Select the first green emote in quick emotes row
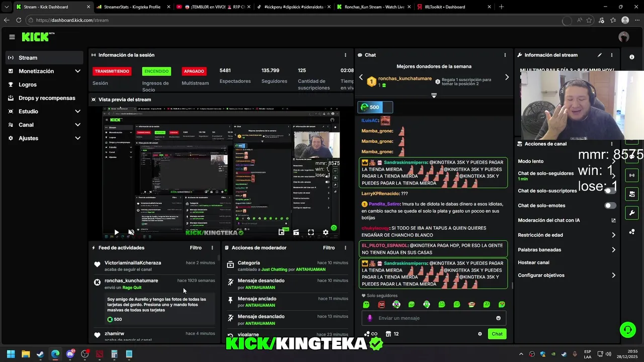 pyautogui.click(x=366, y=304)
